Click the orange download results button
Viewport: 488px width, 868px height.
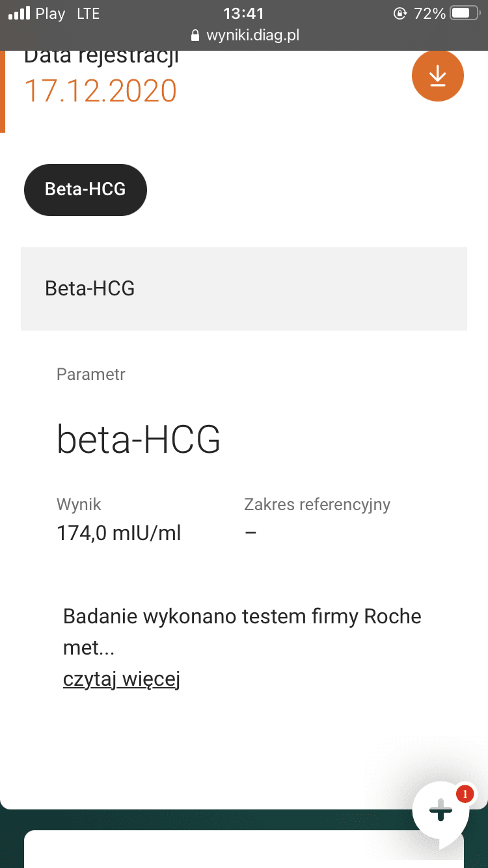pos(437,76)
